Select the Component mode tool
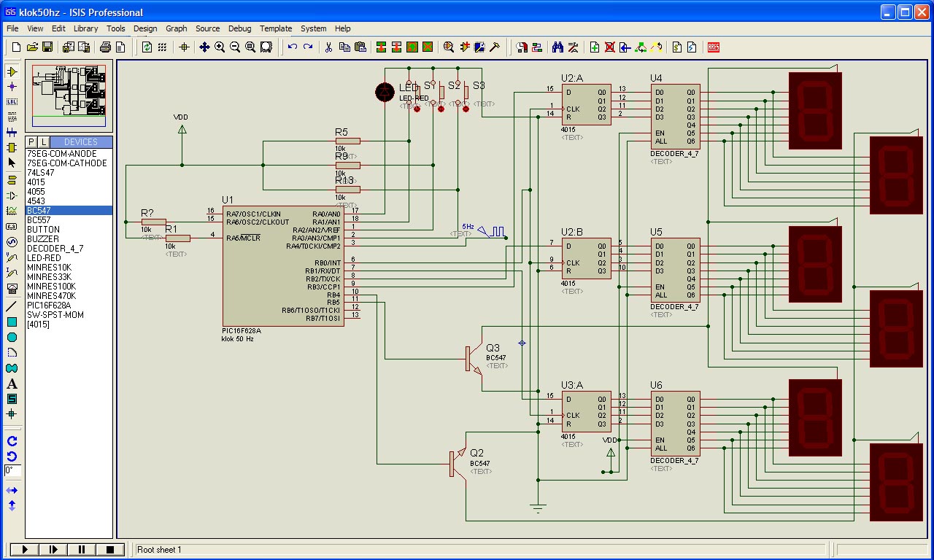This screenshot has height=560, width=934. click(12, 71)
